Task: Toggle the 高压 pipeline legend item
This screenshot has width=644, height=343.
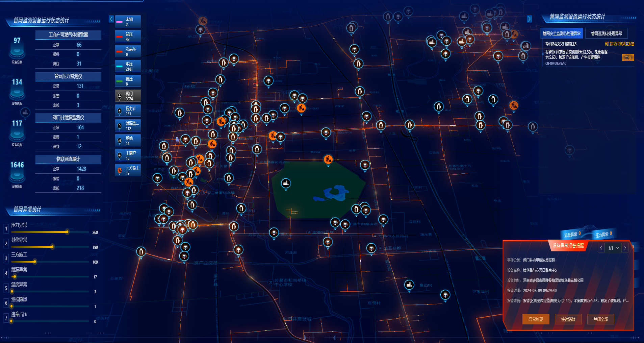Action: 128,36
